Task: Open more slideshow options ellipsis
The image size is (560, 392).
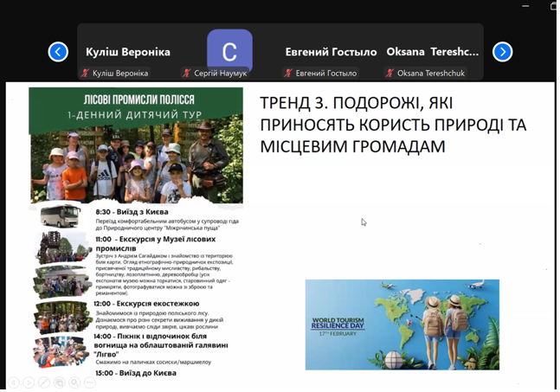Action: (x=91, y=382)
